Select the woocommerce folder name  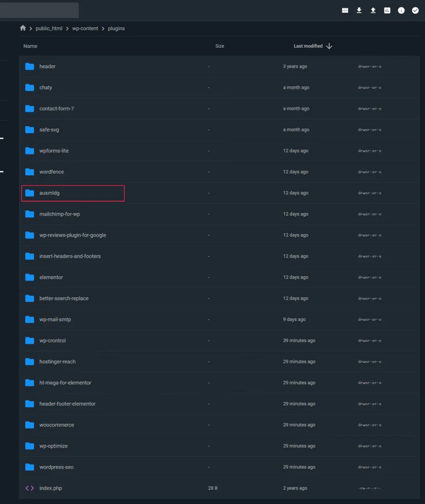click(x=56, y=425)
